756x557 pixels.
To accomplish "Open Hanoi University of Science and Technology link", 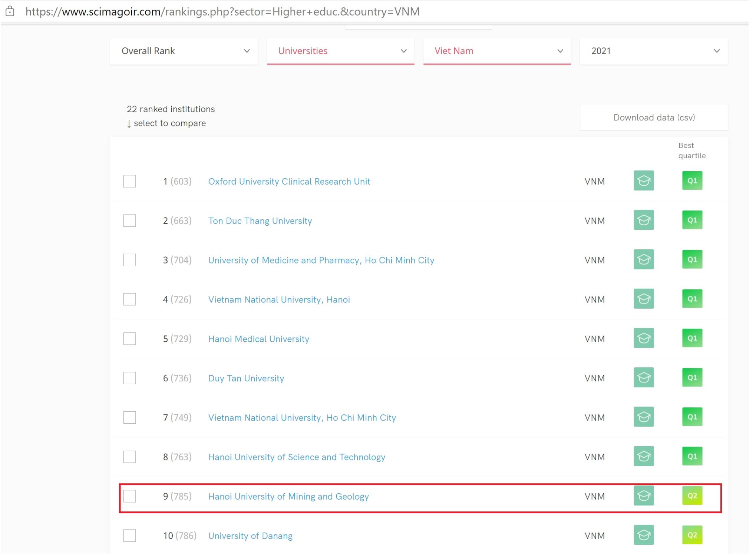I will coord(297,457).
